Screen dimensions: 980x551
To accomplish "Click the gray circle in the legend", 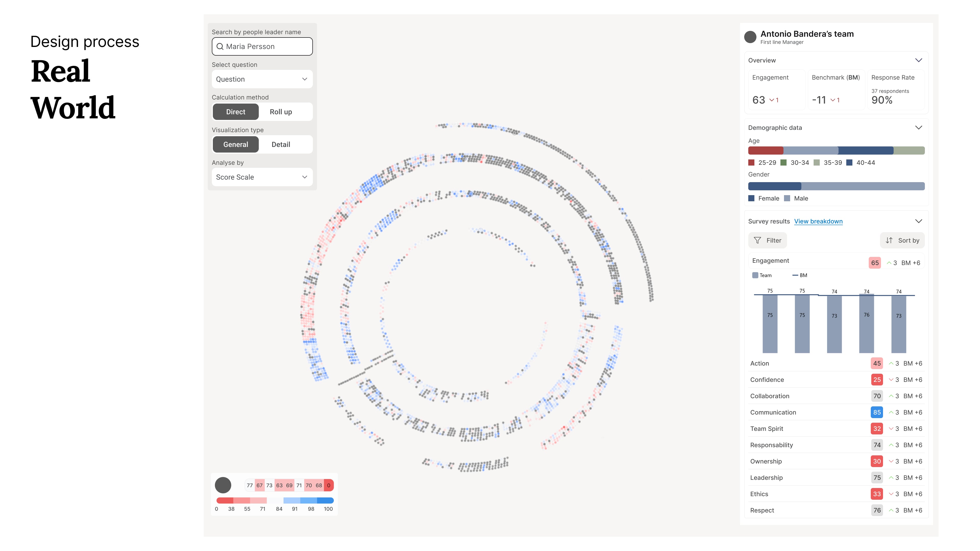I will coord(223,485).
